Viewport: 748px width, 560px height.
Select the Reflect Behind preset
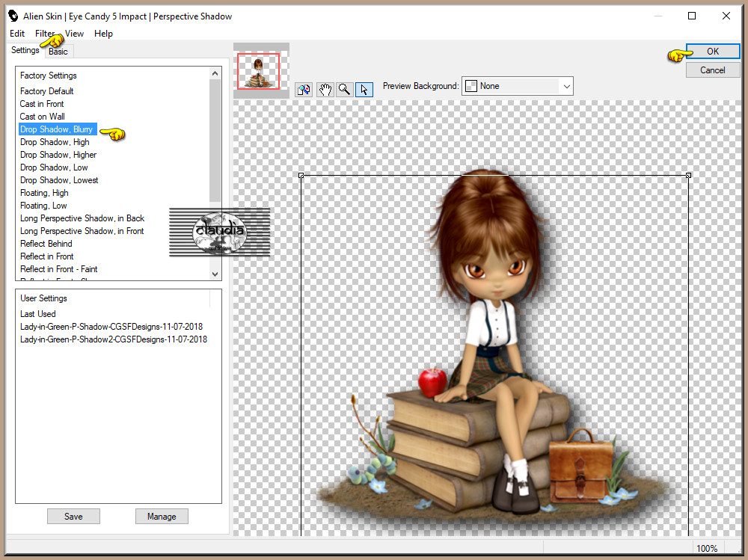click(x=46, y=244)
